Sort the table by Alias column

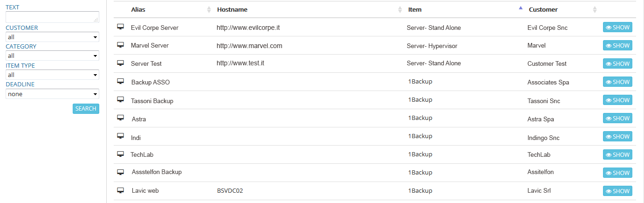point(141,9)
